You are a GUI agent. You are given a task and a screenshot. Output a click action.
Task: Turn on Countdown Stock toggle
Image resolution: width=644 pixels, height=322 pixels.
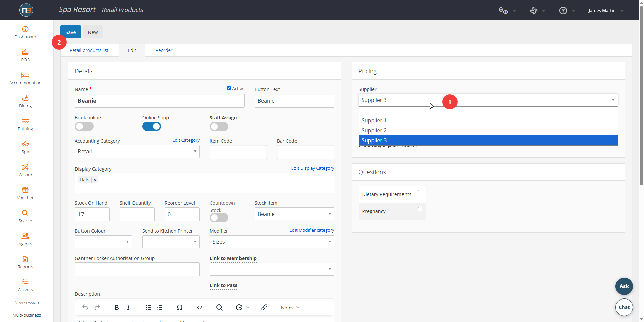coord(219,218)
